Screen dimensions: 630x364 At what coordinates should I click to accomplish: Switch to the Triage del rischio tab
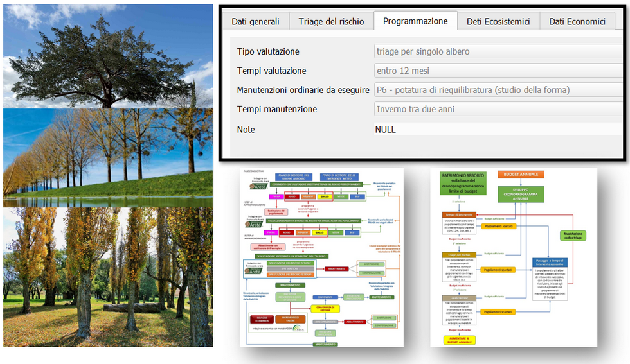[332, 22]
